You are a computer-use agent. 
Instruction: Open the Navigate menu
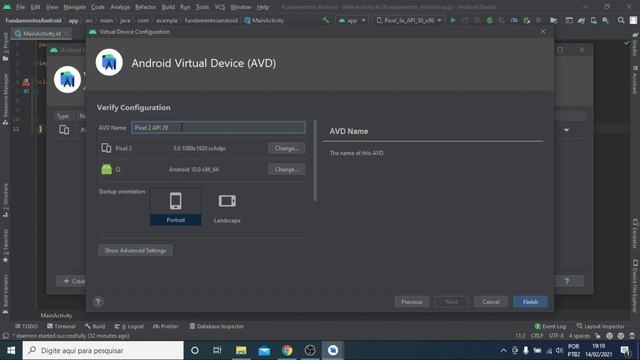tap(75, 7)
